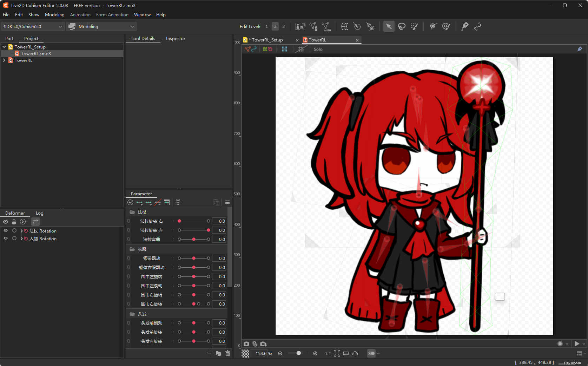Screen dimensions: 588x366
Task: Open Parameter panel hamburger menu
Action: [x=227, y=202]
